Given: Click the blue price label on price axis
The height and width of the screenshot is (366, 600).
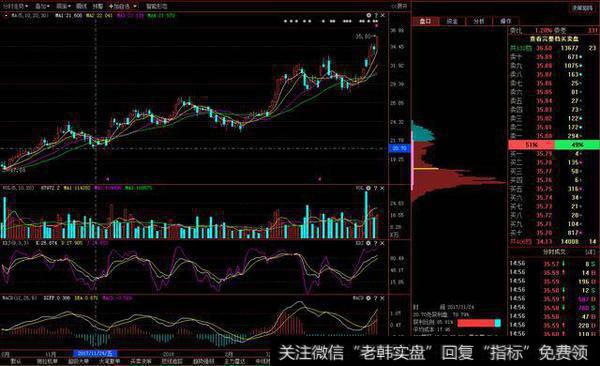Looking at the screenshot, I should click(x=399, y=149).
